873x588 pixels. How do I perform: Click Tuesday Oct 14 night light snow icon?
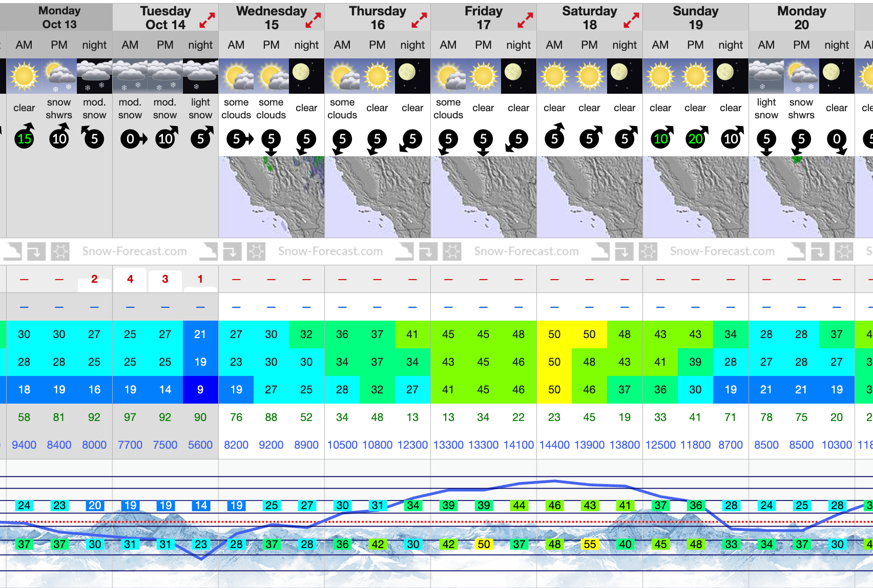[200, 76]
